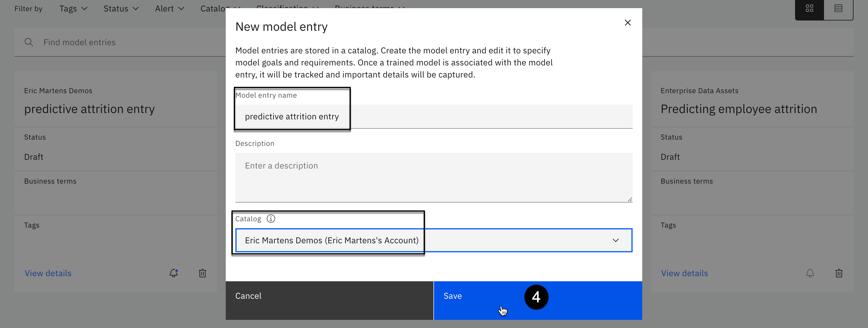The height and width of the screenshot is (328, 868).
Task: Click the Catalog info icon
Action: point(271,219)
